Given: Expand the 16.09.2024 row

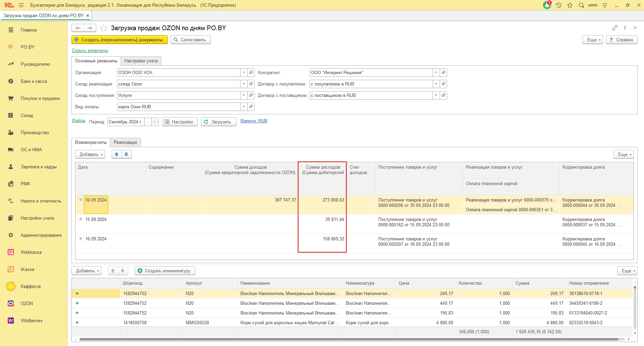Looking at the screenshot, I should pos(80,238).
